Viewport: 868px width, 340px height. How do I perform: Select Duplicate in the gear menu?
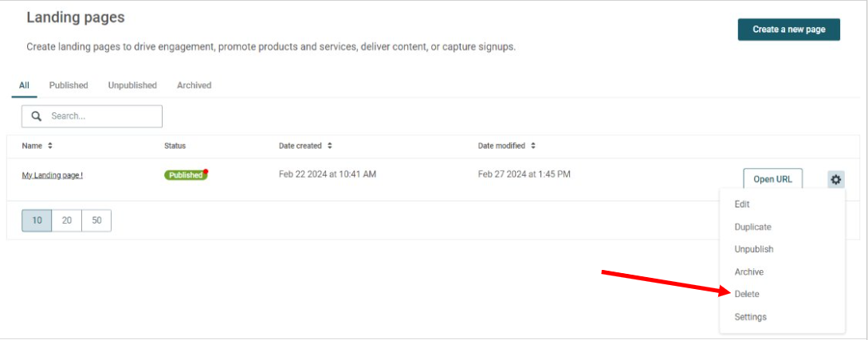[x=753, y=227]
